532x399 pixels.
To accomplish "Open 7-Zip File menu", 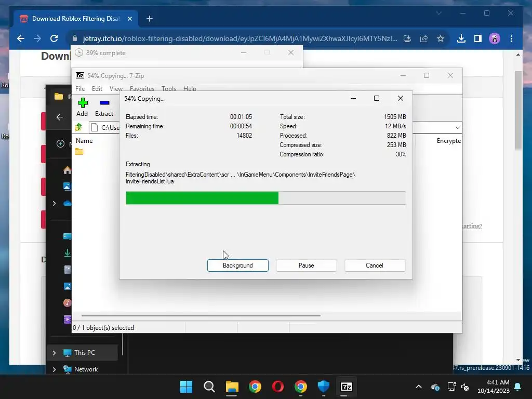I will [x=80, y=88].
